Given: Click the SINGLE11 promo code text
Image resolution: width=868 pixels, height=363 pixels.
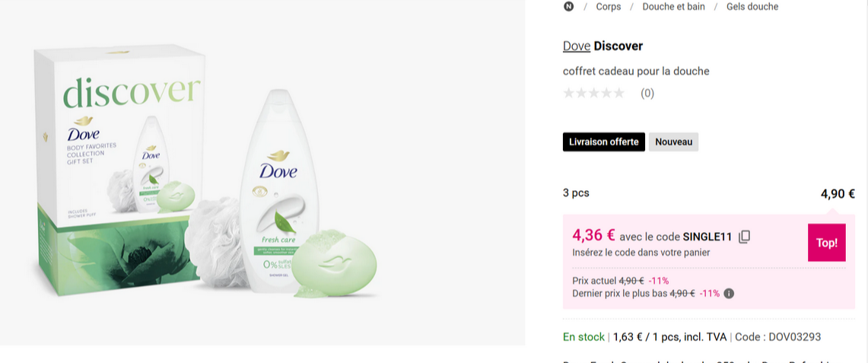Looking at the screenshot, I should (x=707, y=237).
